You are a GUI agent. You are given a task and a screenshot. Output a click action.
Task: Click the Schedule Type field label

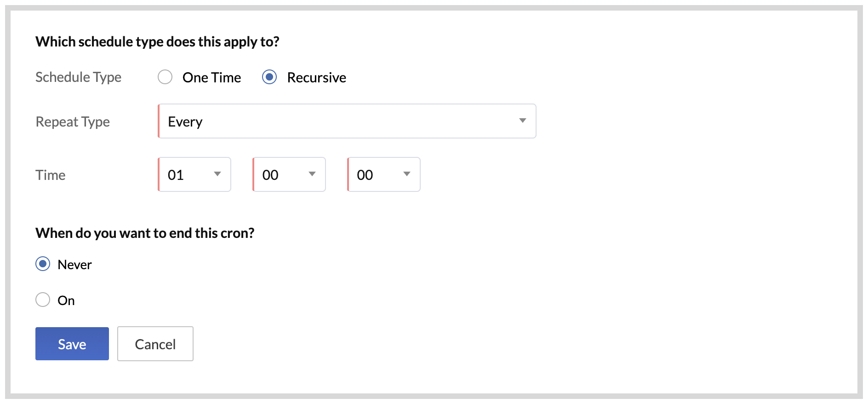pyautogui.click(x=79, y=77)
